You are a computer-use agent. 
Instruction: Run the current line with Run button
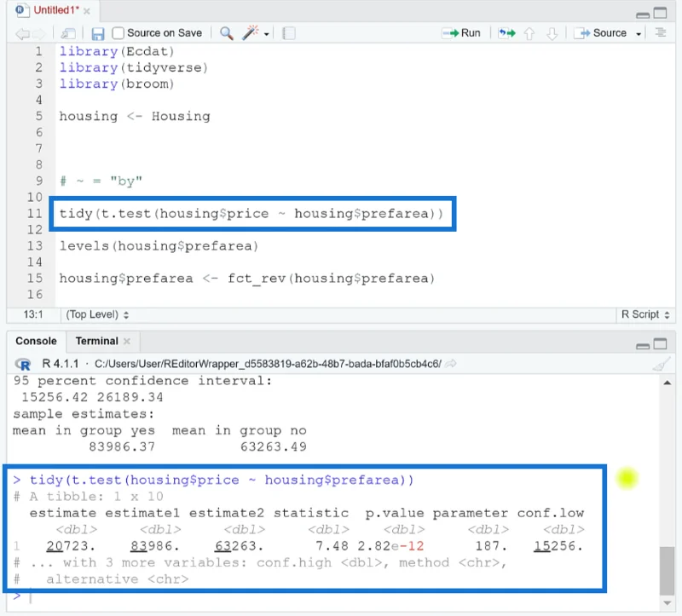coord(461,33)
